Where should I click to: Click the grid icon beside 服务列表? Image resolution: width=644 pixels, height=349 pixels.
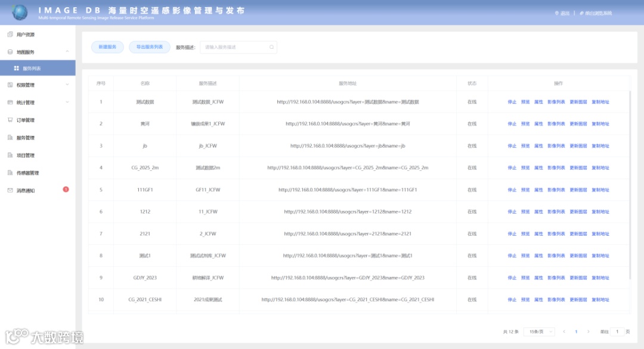(x=17, y=68)
